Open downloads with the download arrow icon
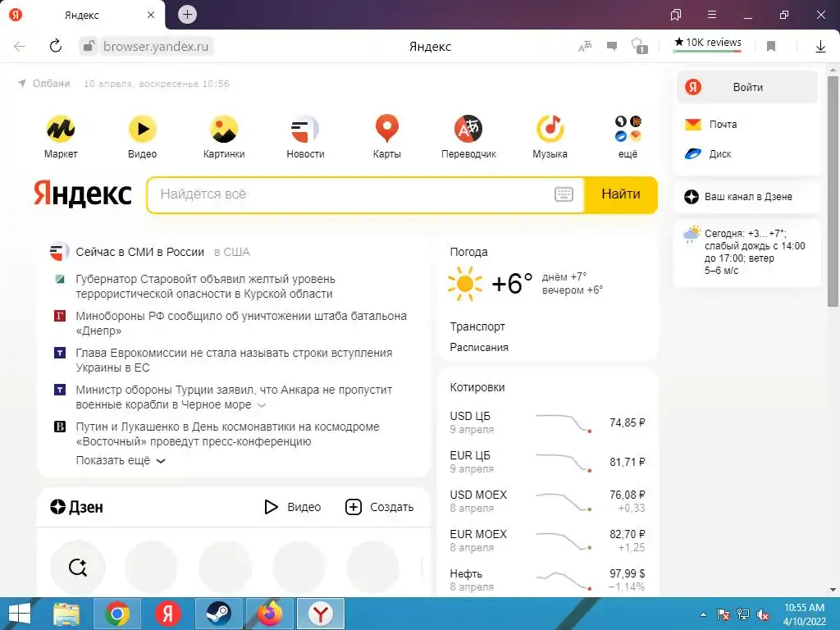The height and width of the screenshot is (630, 840). coord(820,46)
